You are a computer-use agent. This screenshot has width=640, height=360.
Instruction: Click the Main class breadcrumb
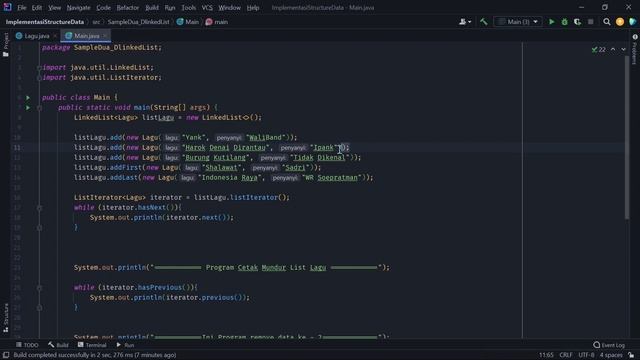188,22
